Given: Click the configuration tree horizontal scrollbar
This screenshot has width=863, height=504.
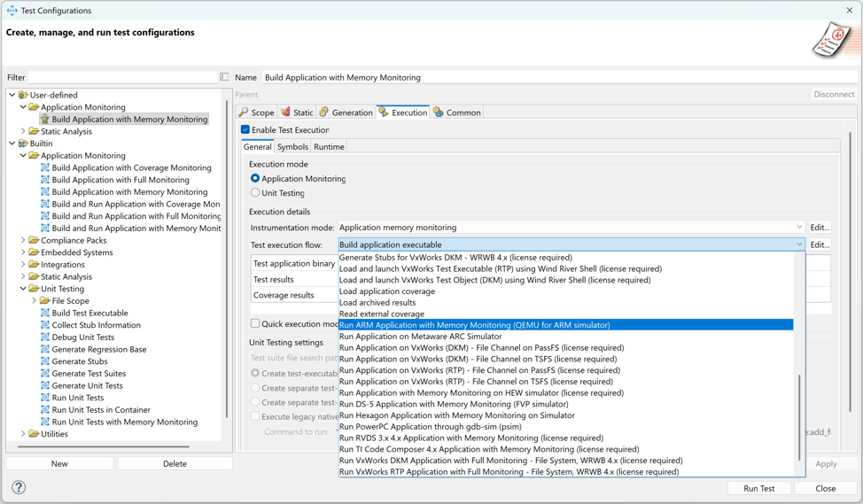Looking at the screenshot, I should point(103,446).
